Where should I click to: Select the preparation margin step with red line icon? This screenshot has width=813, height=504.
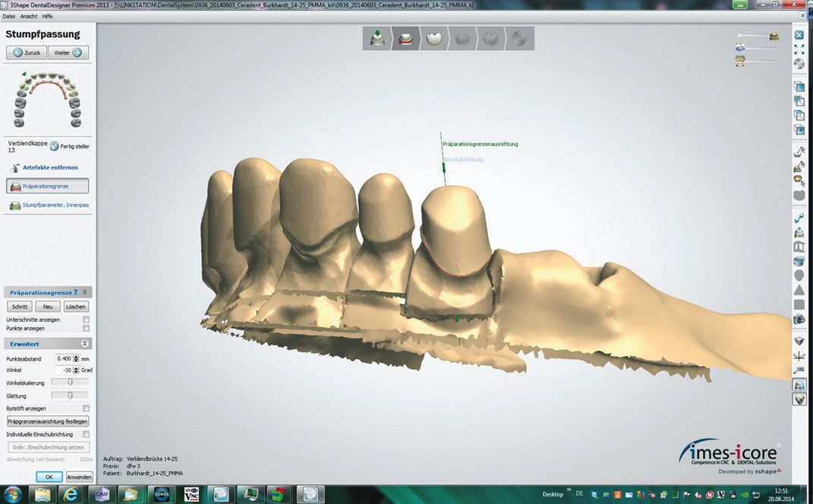[x=405, y=39]
